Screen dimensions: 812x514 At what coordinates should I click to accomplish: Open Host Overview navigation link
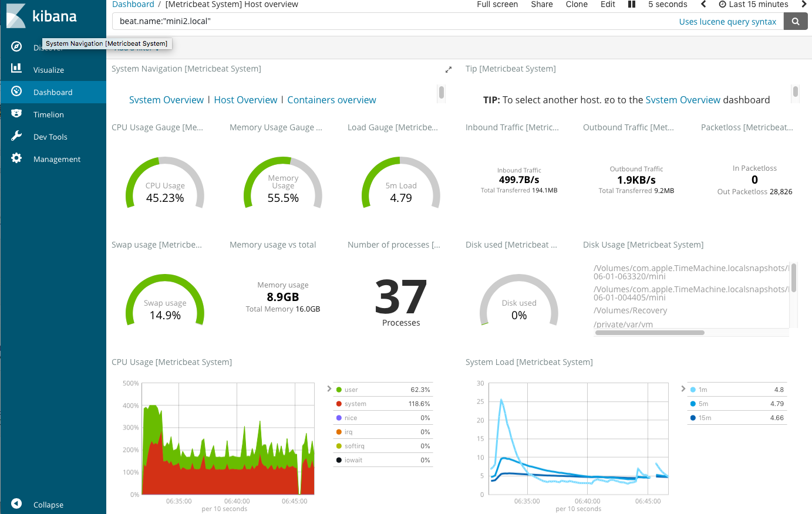pos(245,100)
